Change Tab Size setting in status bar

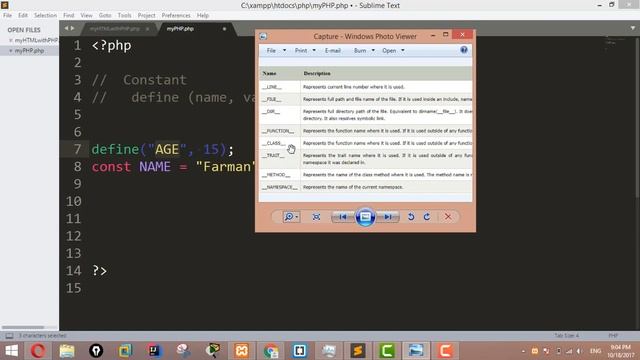point(567,336)
